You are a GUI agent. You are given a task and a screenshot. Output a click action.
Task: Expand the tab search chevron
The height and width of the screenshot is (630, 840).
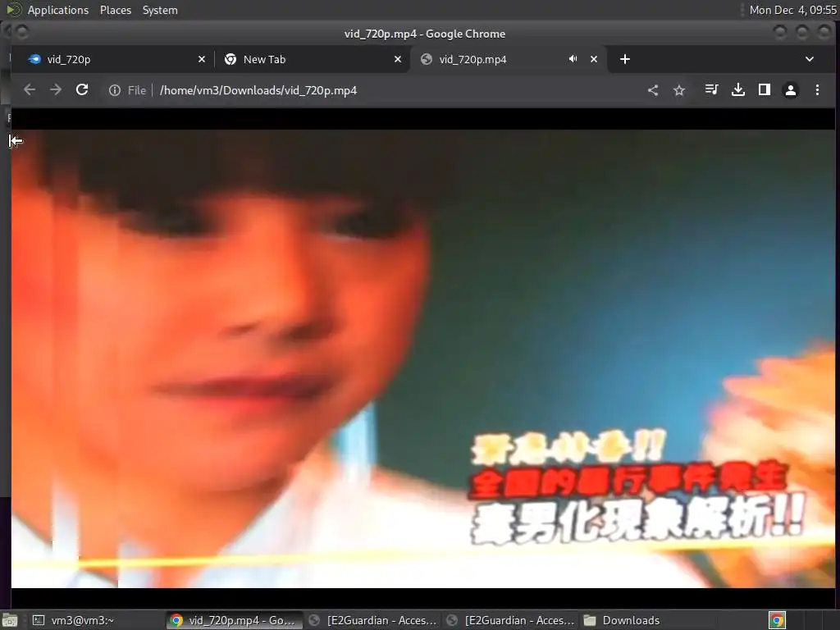pos(810,59)
